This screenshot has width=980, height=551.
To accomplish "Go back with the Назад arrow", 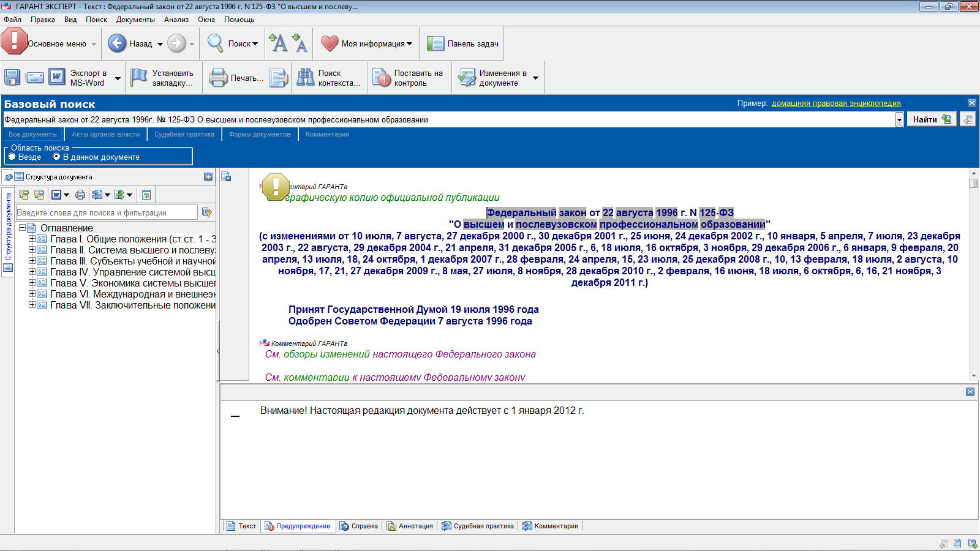I will 117,43.
